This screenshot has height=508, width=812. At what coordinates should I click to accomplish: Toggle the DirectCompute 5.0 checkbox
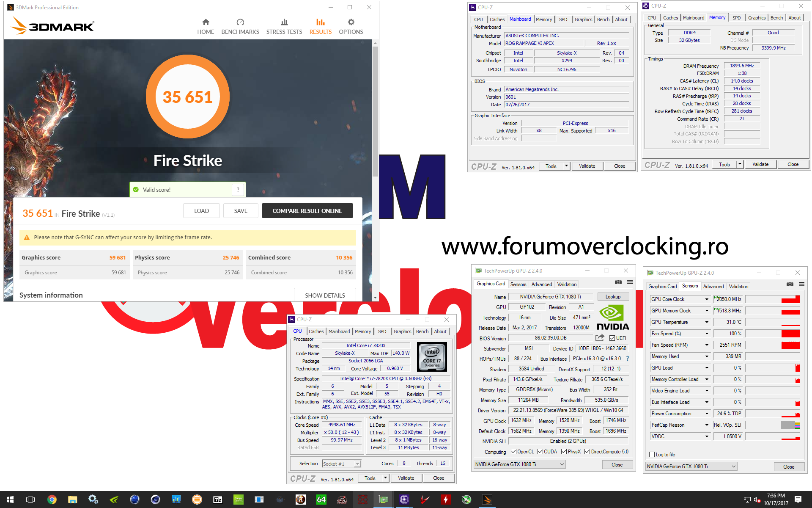[587, 452]
